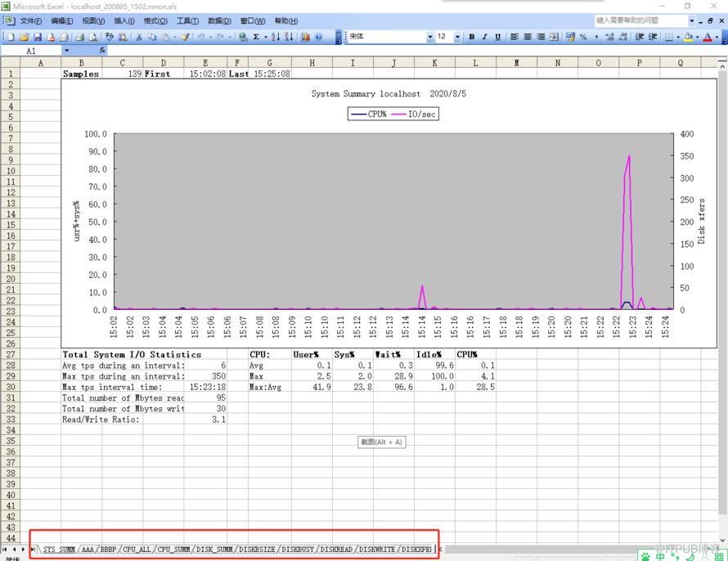The height and width of the screenshot is (561, 728).
Task: Jump to last sheet with tab navigation arrow
Action: point(33,550)
